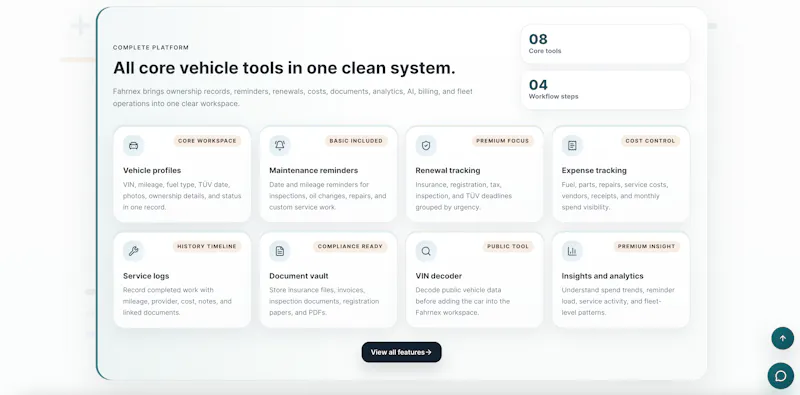The width and height of the screenshot is (800, 395).
Task: Click the COST CONTROL badge
Action: (650, 141)
